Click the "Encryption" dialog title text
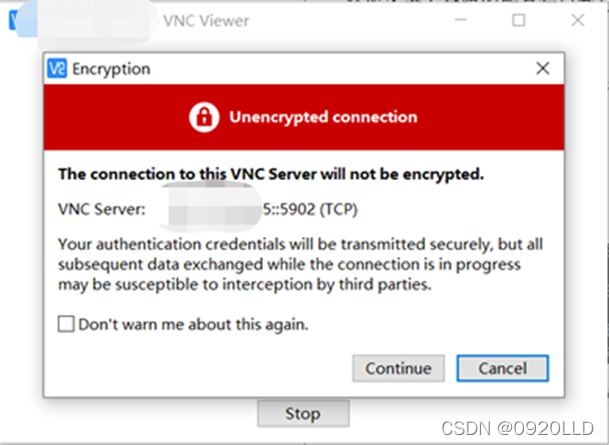609x445 pixels. coord(111,70)
